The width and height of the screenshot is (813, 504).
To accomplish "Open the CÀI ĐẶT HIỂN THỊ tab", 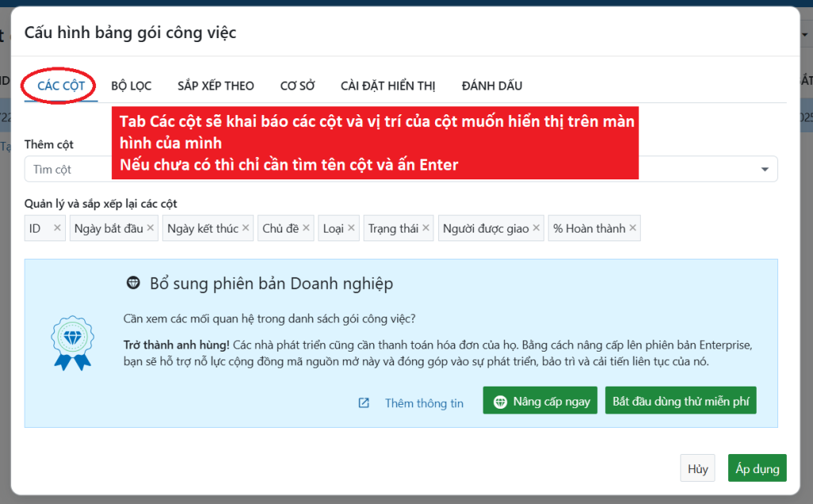I will coord(388,86).
